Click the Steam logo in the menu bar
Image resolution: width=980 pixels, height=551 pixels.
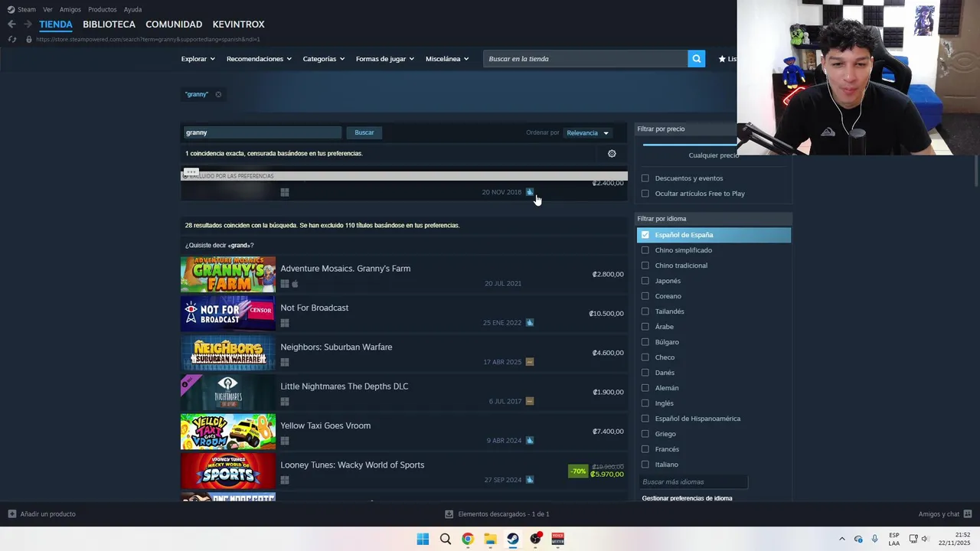tap(11, 9)
